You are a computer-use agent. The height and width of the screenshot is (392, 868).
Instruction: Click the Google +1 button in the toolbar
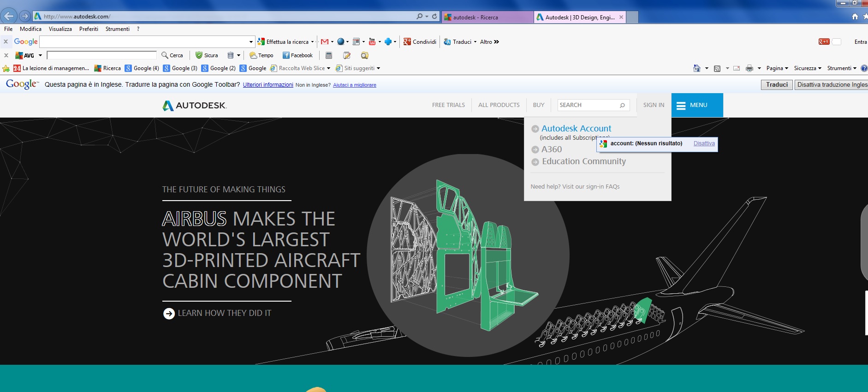coord(824,42)
